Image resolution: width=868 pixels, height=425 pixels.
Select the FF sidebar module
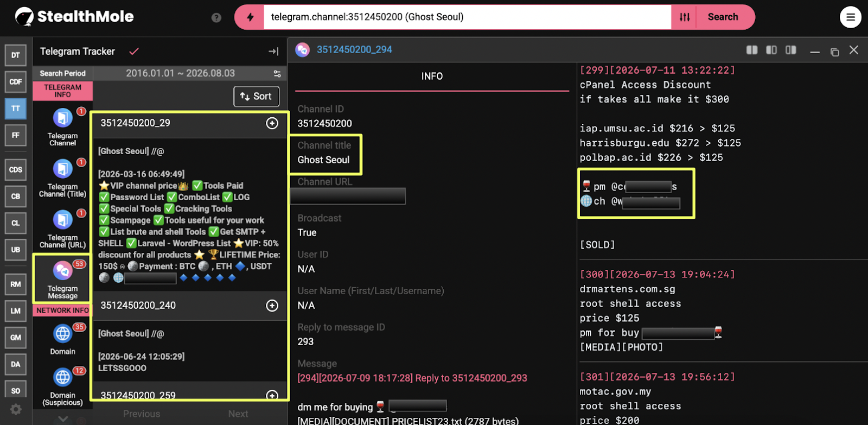[x=16, y=135]
